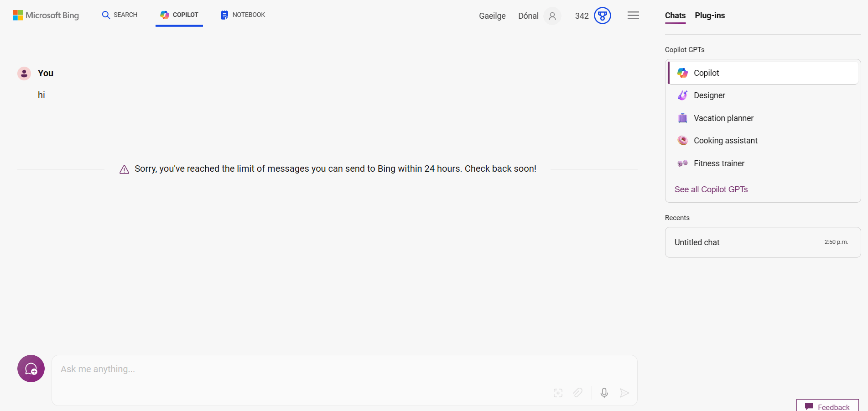The width and height of the screenshot is (868, 411).
Task: Click the visual search screenshot icon
Action: [x=558, y=393]
